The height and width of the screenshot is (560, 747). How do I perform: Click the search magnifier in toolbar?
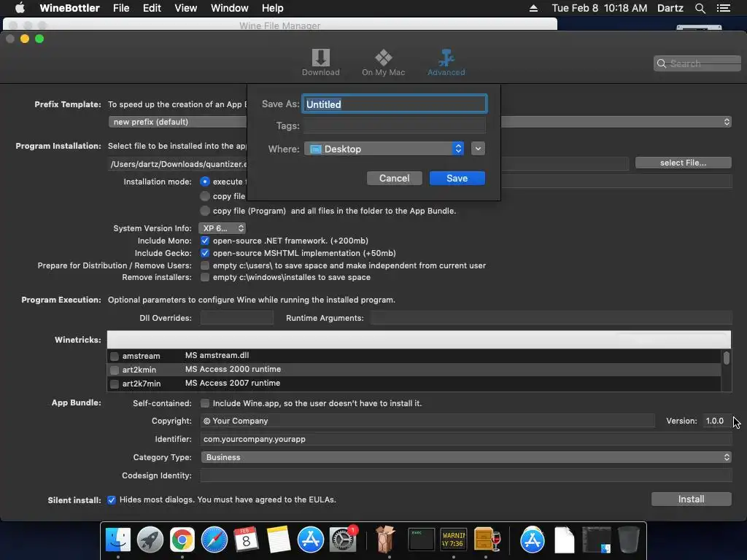pyautogui.click(x=661, y=63)
